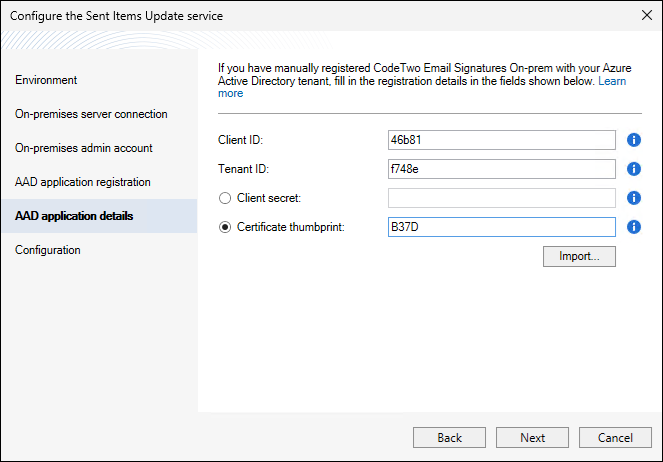Open AAD application registration step
This screenshot has width=663, height=462.
point(83,182)
